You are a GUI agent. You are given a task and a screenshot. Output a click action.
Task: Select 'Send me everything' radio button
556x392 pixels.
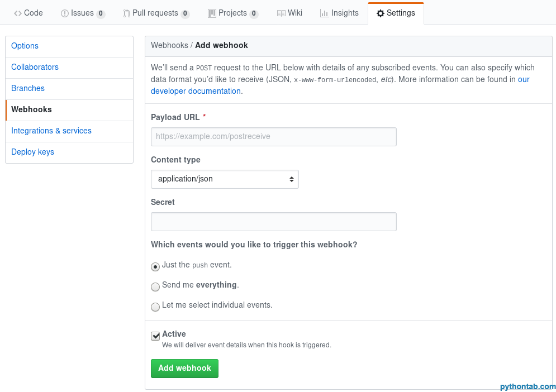(x=155, y=286)
